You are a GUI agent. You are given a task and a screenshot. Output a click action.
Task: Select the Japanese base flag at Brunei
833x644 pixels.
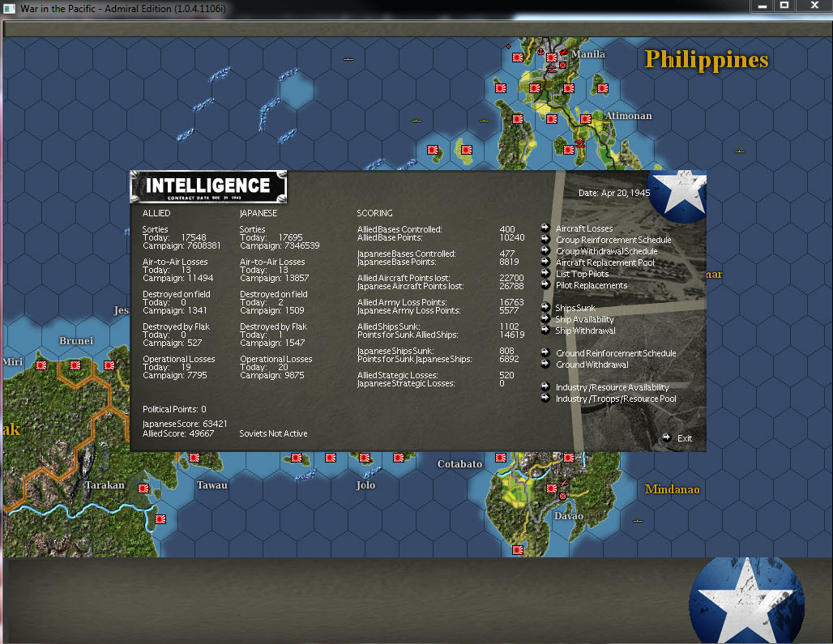(75, 365)
